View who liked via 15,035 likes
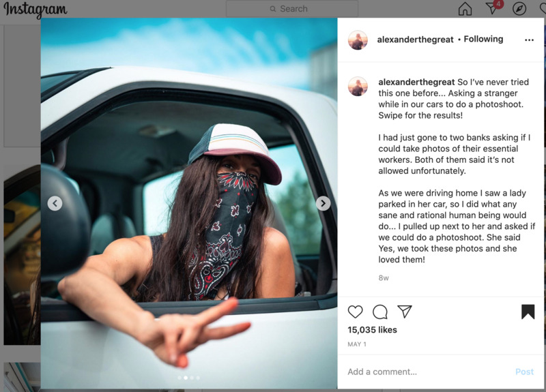 coord(372,330)
